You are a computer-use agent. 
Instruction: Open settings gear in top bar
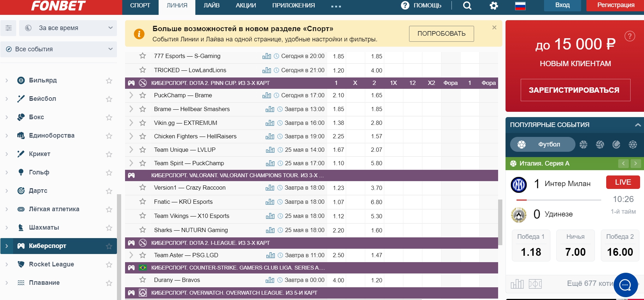pos(494,6)
